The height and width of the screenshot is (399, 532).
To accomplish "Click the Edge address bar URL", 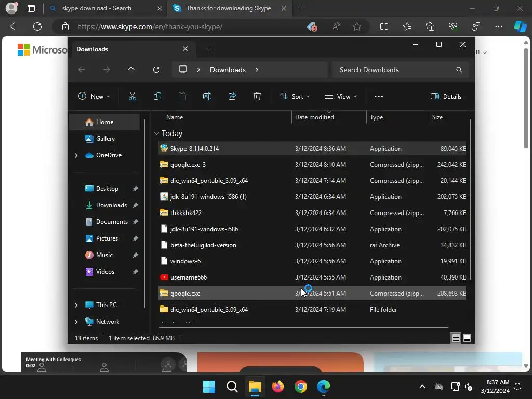I will (x=150, y=26).
